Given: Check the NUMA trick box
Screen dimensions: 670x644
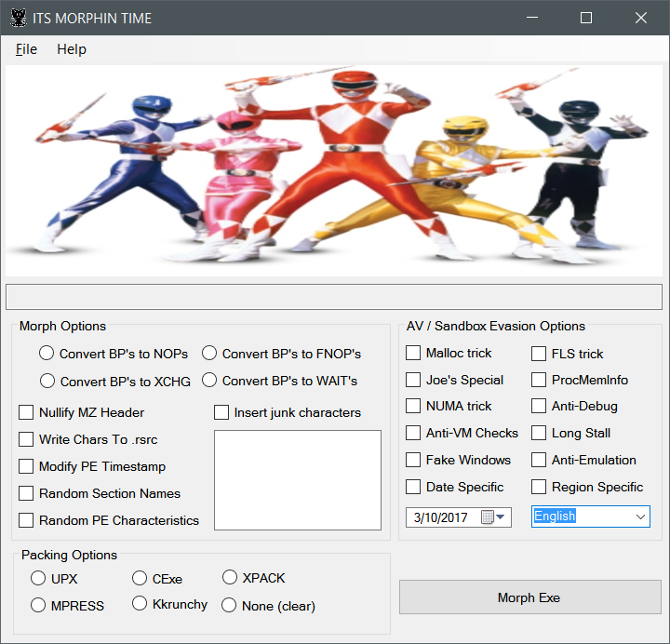Looking at the screenshot, I should click(x=413, y=406).
